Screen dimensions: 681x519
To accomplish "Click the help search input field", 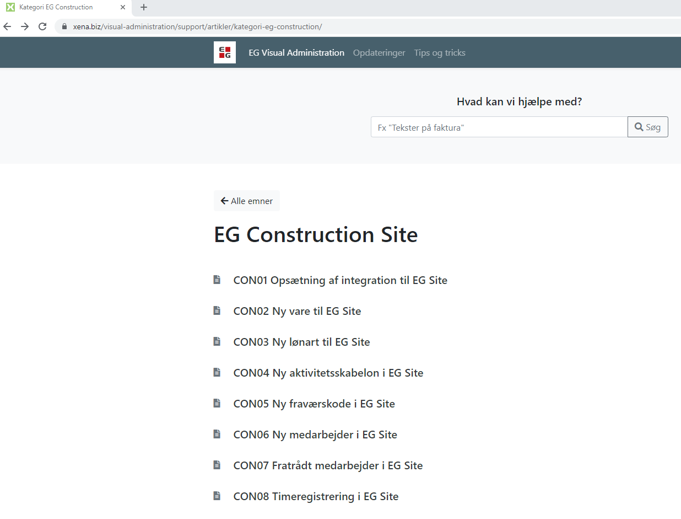I will [x=498, y=127].
